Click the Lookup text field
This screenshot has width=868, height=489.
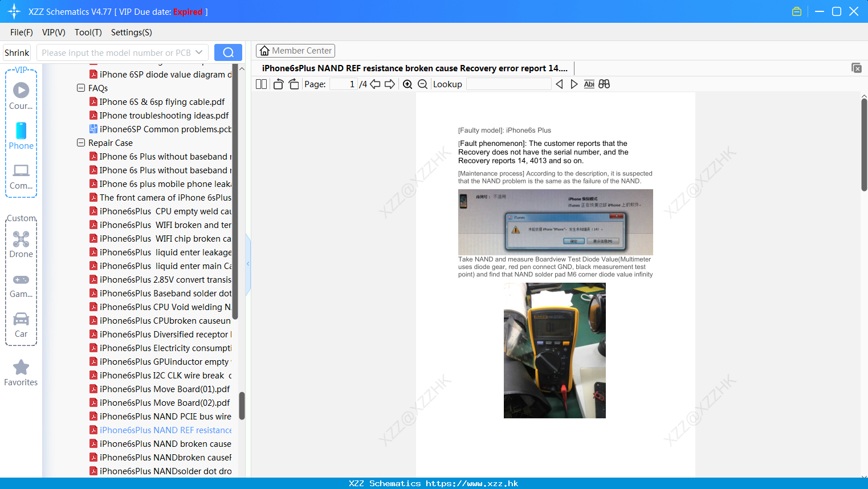508,84
